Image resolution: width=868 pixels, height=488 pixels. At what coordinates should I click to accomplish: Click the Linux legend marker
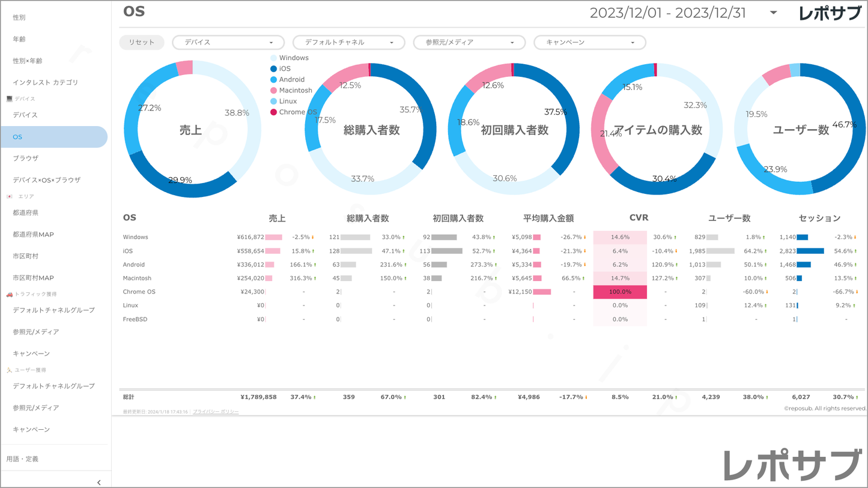point(274,101)
